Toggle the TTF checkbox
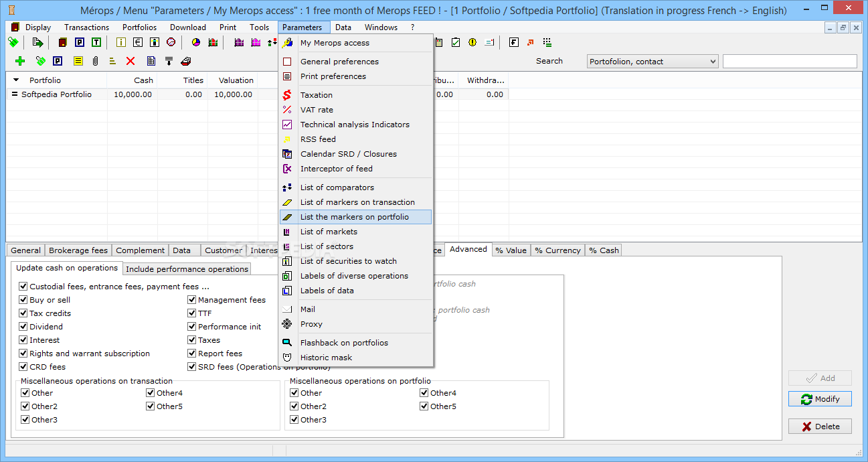The width and height of the screenshot is (868, 462). pos(192,313)
